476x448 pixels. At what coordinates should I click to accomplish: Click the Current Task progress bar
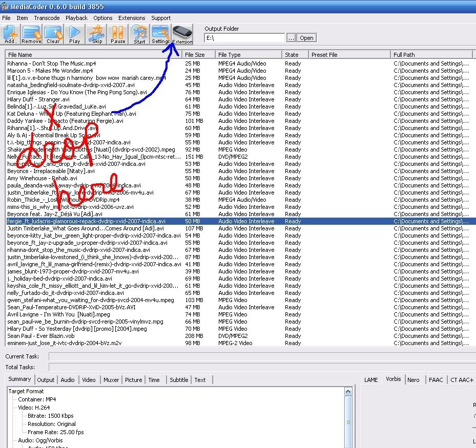(x=262, y=356)
